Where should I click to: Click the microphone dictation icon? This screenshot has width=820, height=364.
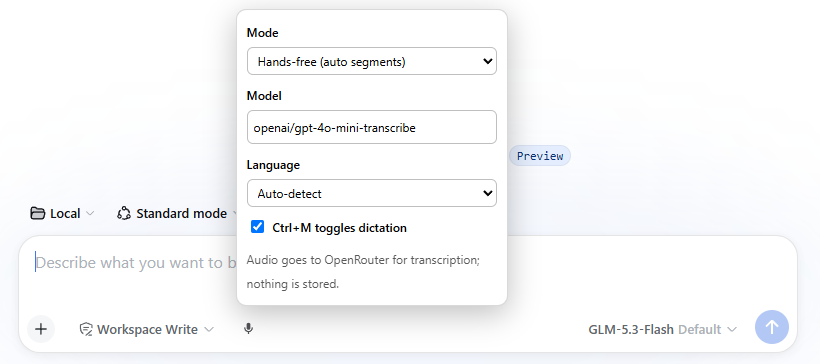[x=248, y=329]
